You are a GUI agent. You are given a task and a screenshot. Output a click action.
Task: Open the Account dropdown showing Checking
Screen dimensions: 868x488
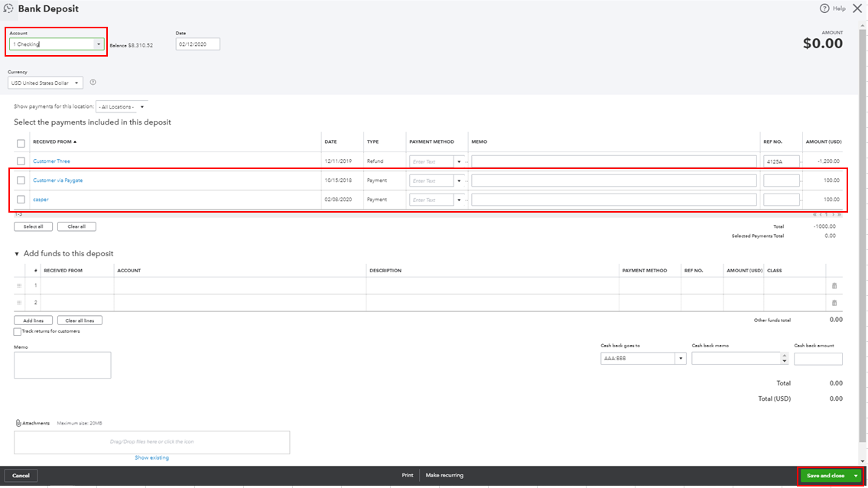(x=98, y=44)
